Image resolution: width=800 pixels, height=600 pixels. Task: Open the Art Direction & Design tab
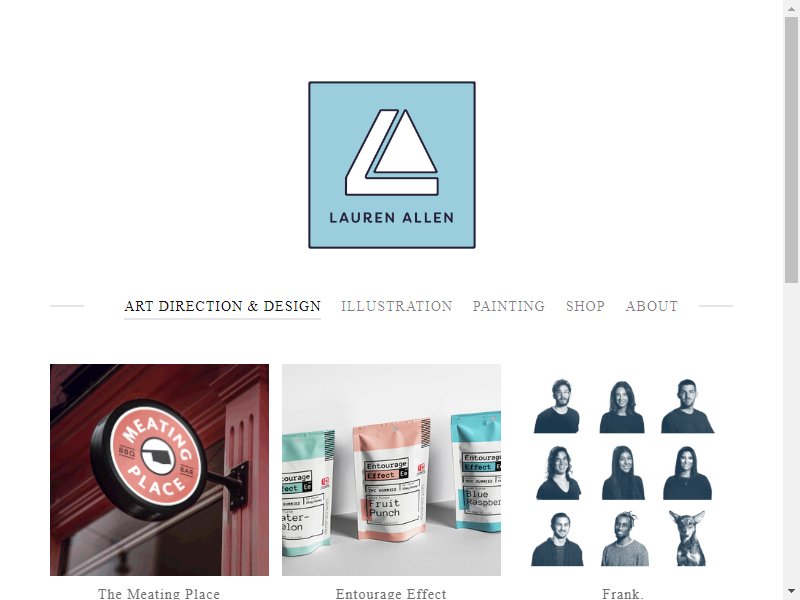(222, 306)
